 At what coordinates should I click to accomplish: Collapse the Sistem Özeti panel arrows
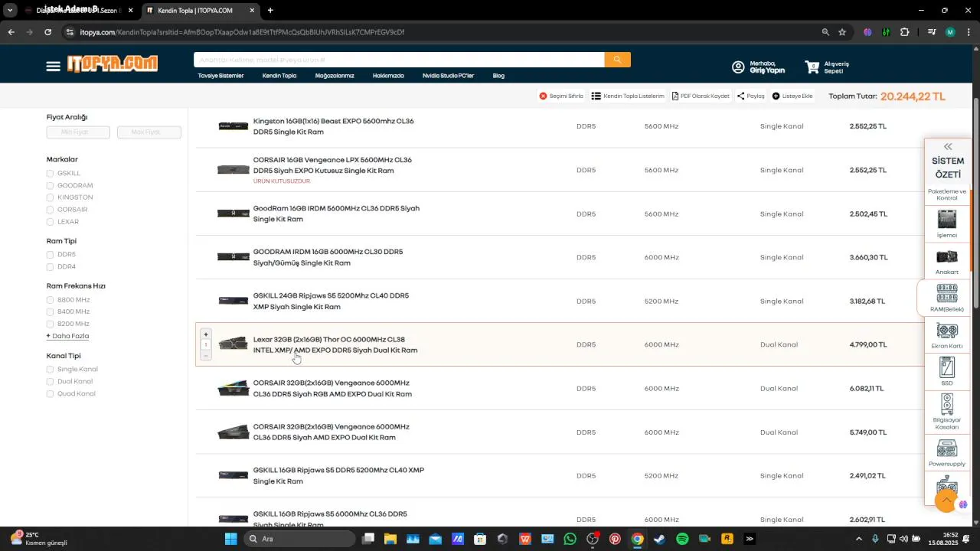tap(948, 146)
